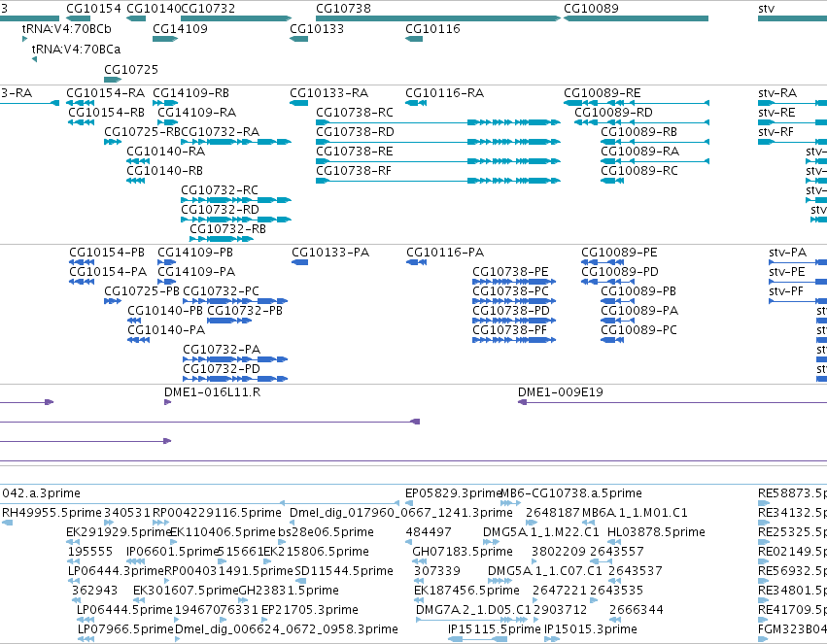Click the IP15115.5prime EST glyph
This screenshot has height=644, width=827.
(x=478, y=639)
